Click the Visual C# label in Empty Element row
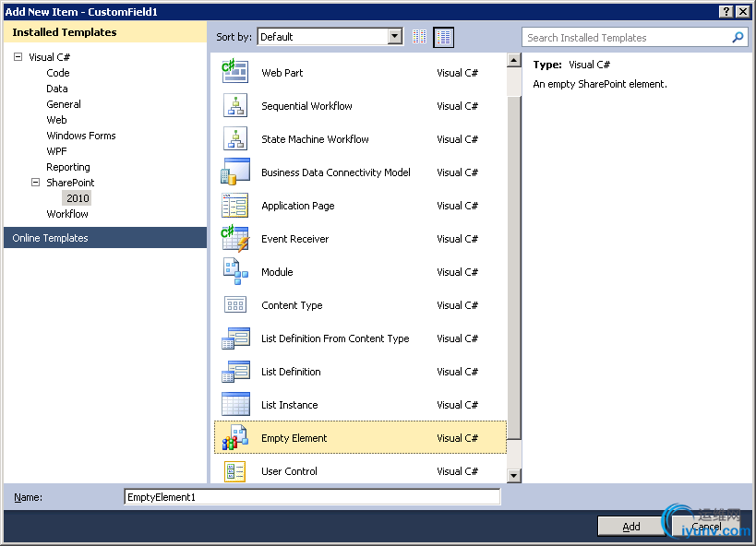This screenshot has height=546, width=756. click(x=457, y=438)
